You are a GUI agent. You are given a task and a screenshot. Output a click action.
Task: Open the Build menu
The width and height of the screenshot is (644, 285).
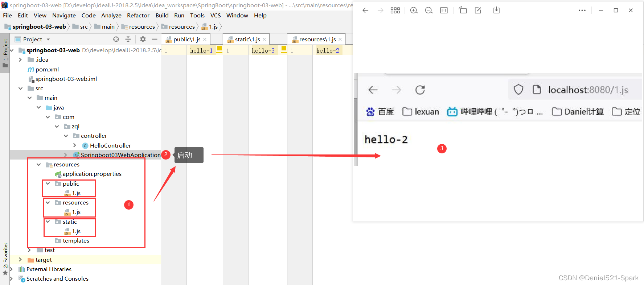[x=162, y=15]
